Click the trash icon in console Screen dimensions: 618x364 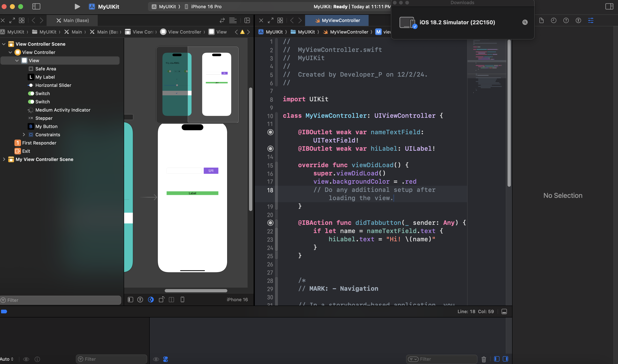483,359
